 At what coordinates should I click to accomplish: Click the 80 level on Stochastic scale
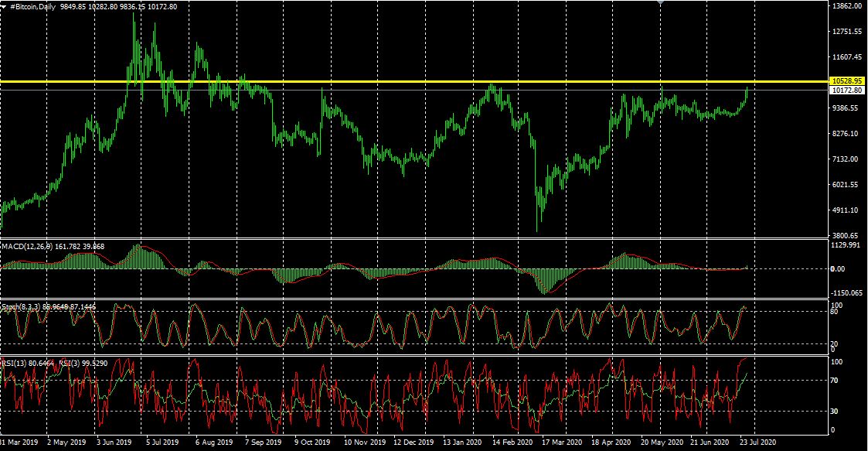835,312
